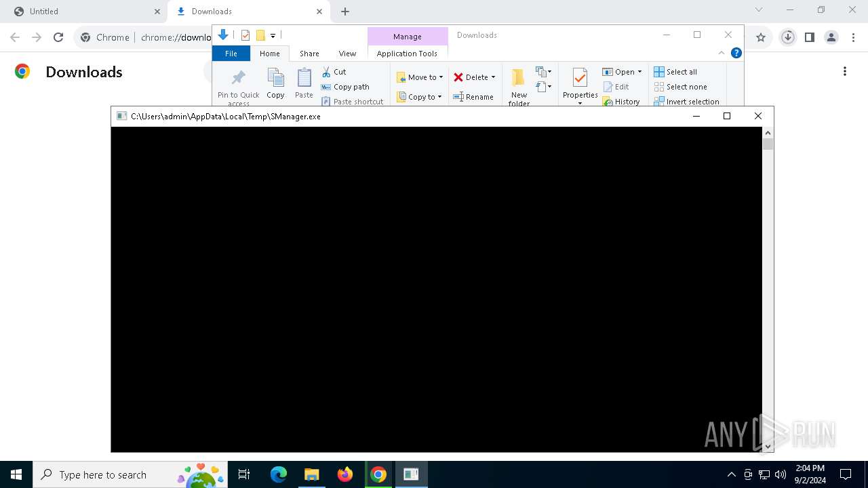Viewport: 868px width, 488px height.
Task: Switch to the Share ribbon tab
Action: (309, 54)
